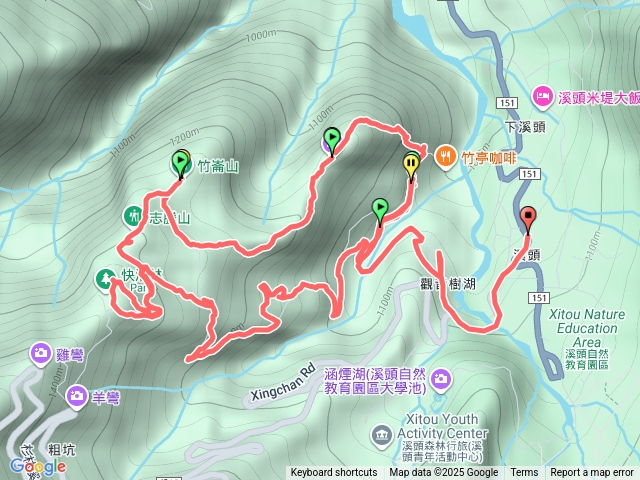Select the Xitou Youth Activity Center icon
This screenshot has width=640, height=480.
[382, 436]
